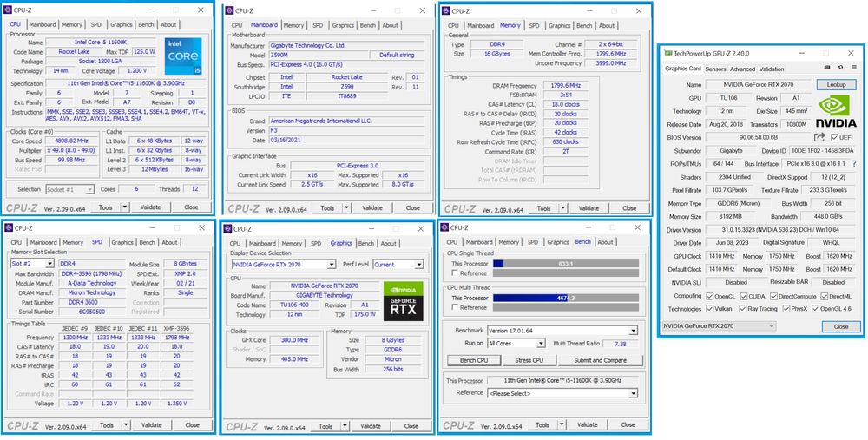Switch to Validation tab in GPU-Z
Image resolution: width=868 pixels, height=440 pixels.
tap(771, 69)
